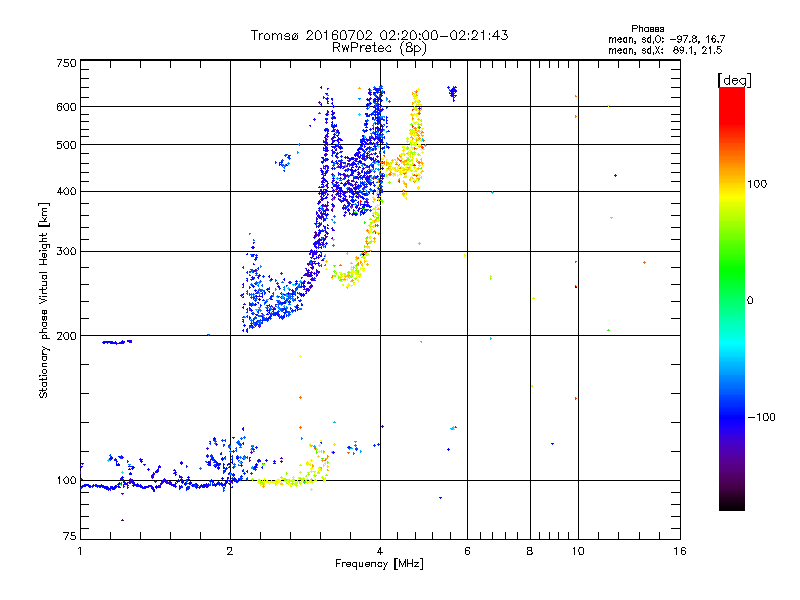
Task: Click x-axis tick label '2'
Action: click(x=230, y=551)
